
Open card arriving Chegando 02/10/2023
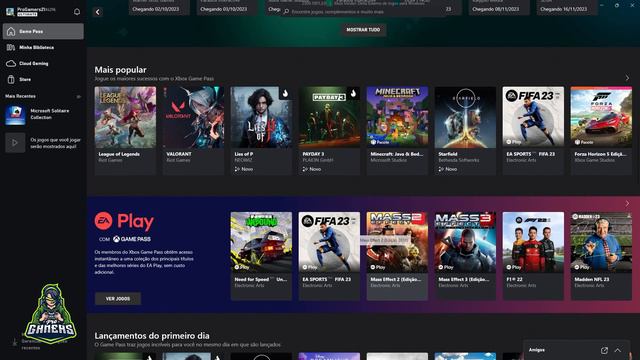(x=159, y=7)
